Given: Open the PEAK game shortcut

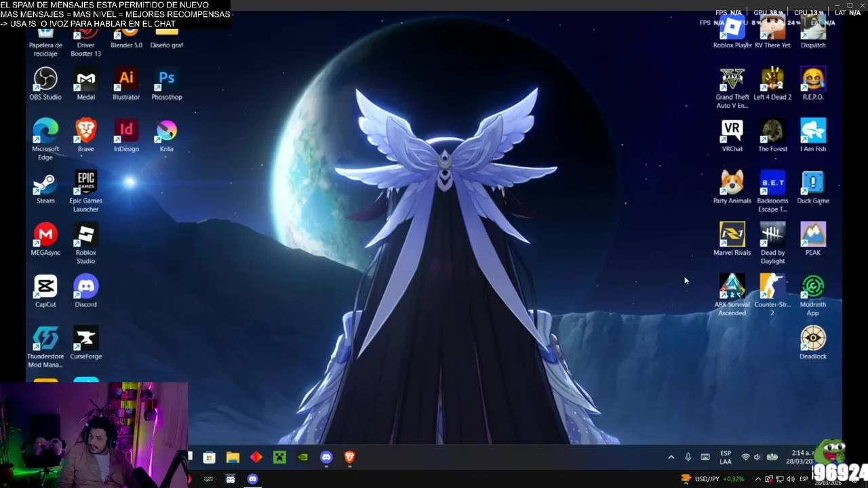Looking at the screenshot, I should click(x=813, y=239).
